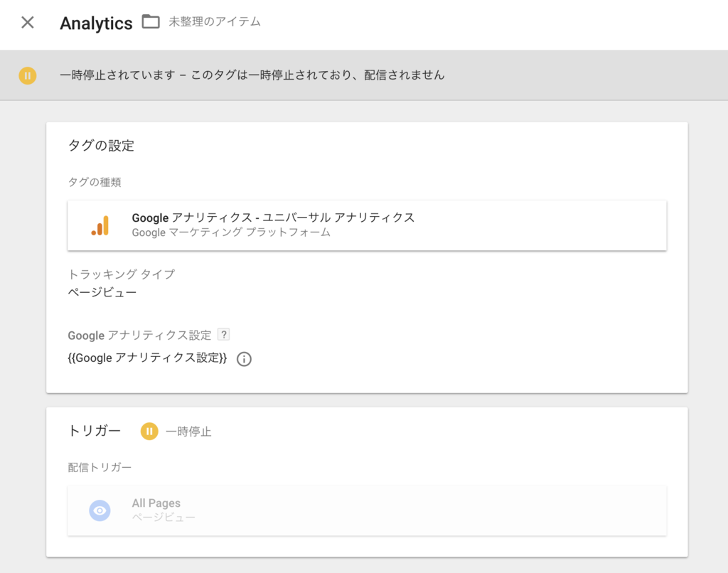
Task: Click the ページビュー text under All Pages
Action: pyautogui.click(x=164, y=518)
